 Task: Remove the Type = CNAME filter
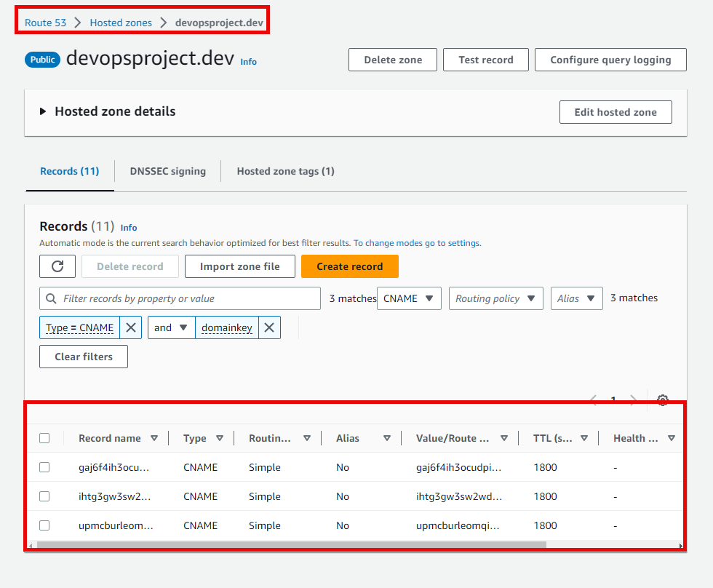point(131,327)
